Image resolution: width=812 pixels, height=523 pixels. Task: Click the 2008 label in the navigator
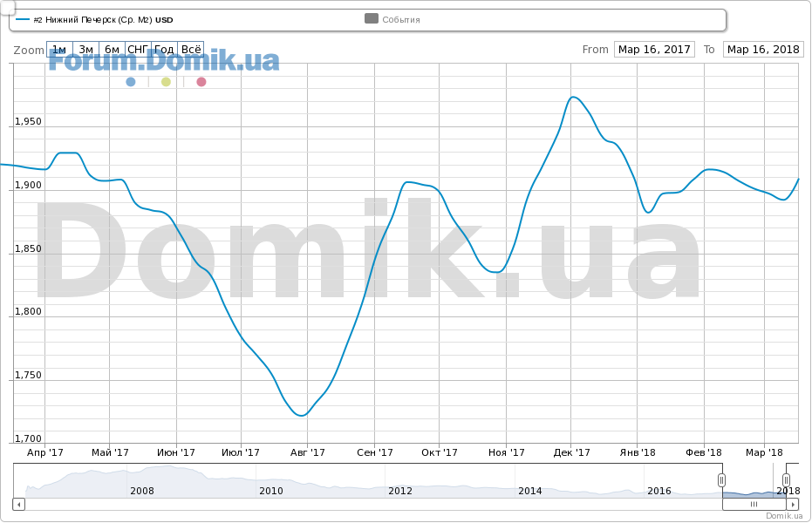(x=142, y=491)
